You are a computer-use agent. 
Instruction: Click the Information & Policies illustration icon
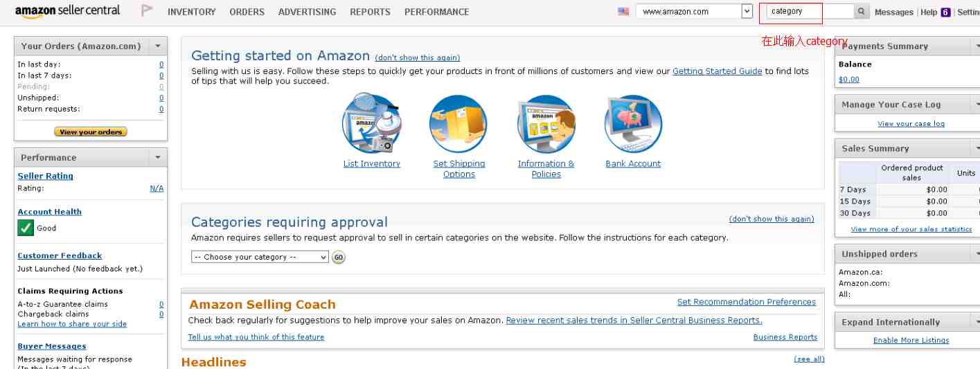pos(546,124)
